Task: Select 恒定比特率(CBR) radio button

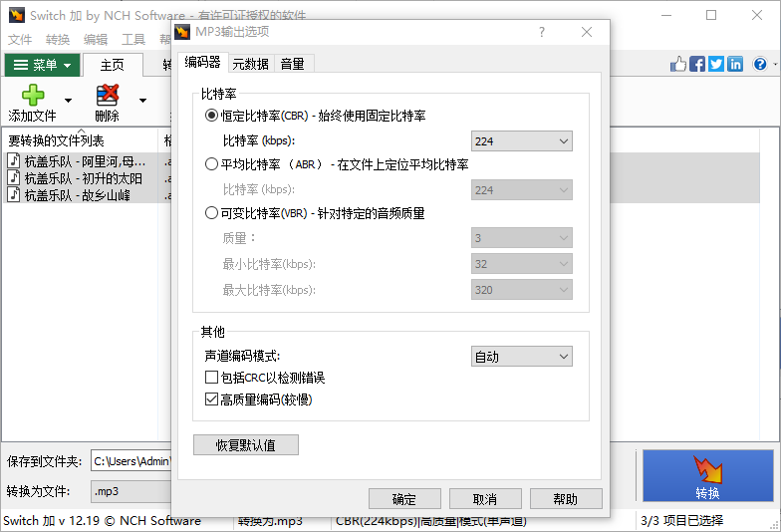Action: point(211,116)
